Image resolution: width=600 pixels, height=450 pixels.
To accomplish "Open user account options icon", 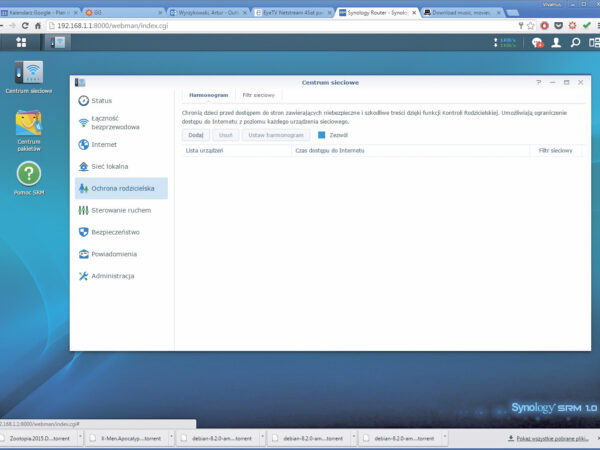I will point(557,43).
